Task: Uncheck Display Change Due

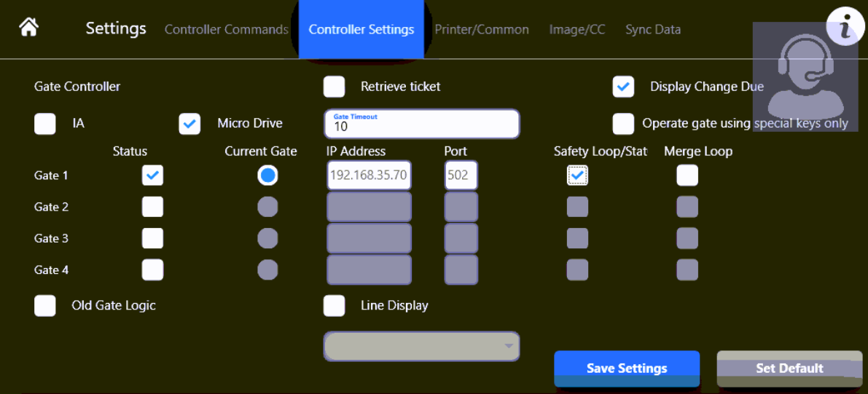Action: tap(623, 87)
